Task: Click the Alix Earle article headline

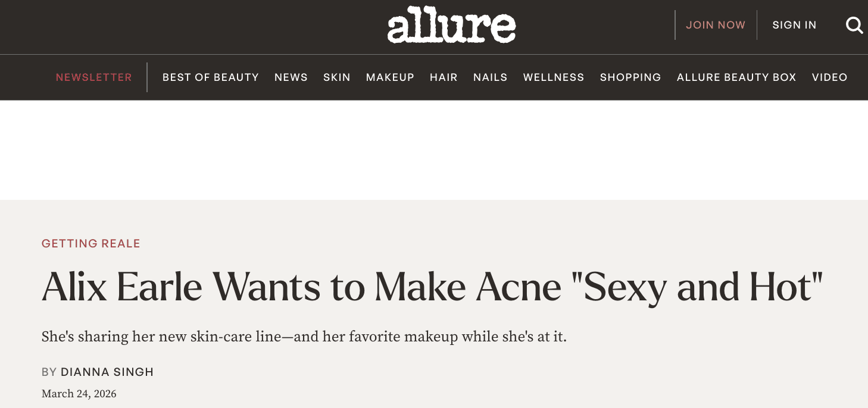Action: (432, 288)
